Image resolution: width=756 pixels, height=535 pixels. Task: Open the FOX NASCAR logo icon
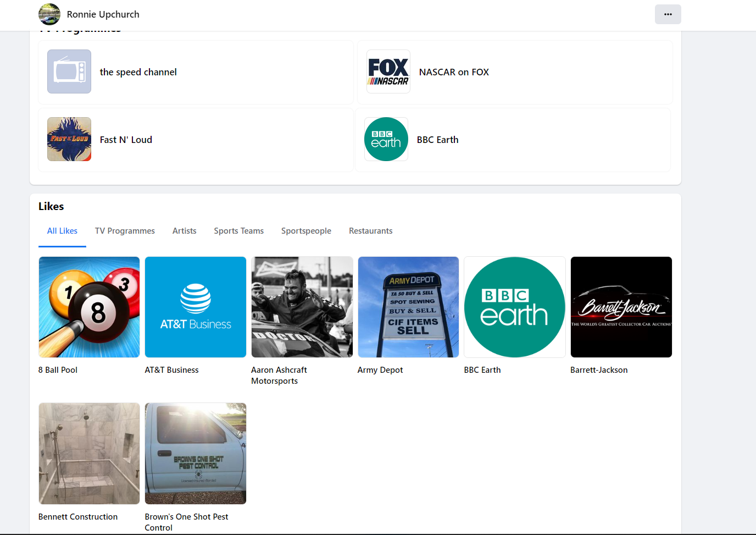pyautogui.click(x=388, y=71)
